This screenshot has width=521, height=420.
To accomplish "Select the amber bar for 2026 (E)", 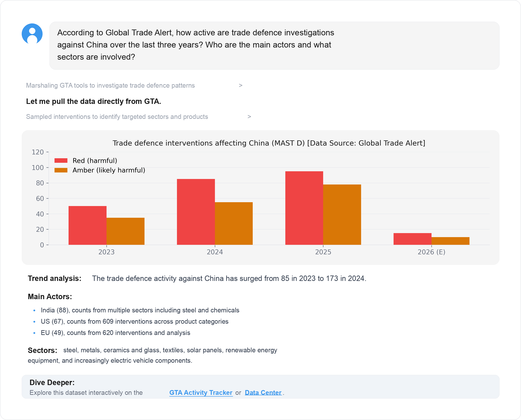I will [450, 241].
